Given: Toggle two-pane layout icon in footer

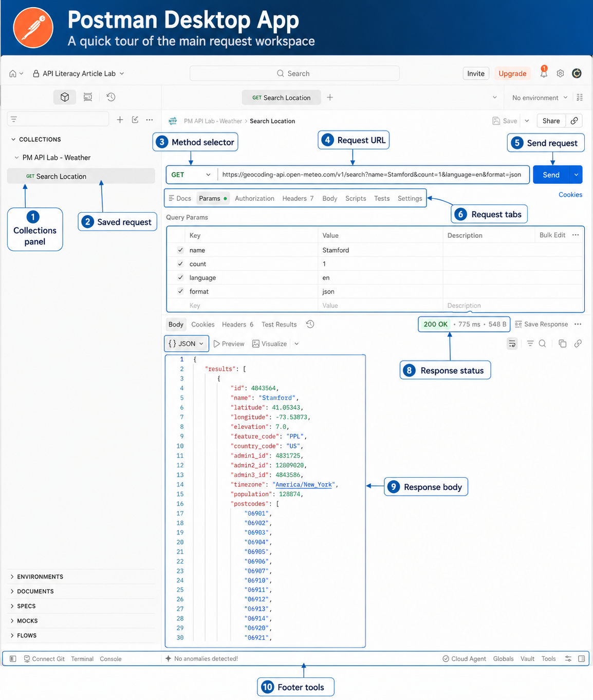Looking at the screenshot, I should 582,659.
